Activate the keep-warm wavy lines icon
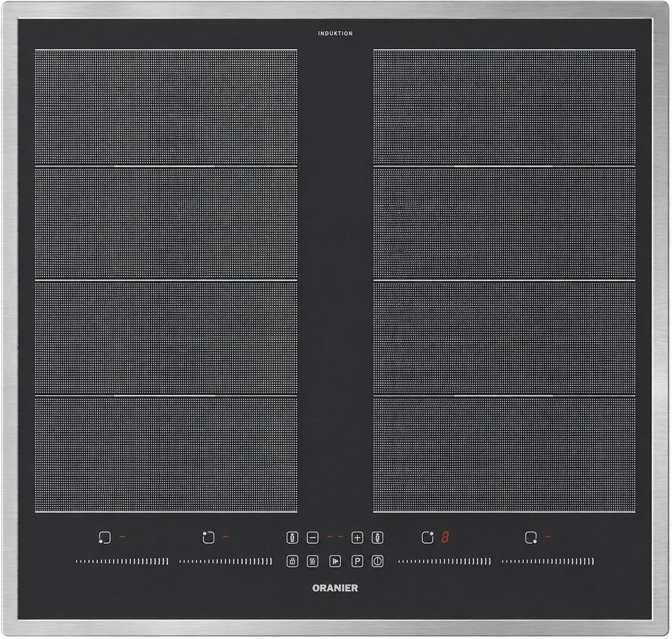 click(313, 561)
